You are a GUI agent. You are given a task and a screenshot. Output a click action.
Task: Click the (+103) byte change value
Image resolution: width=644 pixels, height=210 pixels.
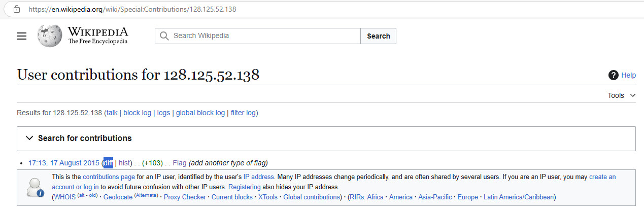pos(152,163)
